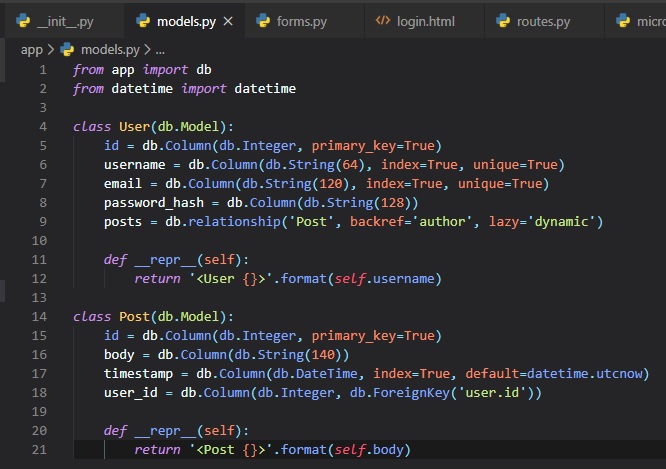Viewport: 666px width, 469px height.
Task: Click line number 4 in the gutter
Action: [43, 127]
